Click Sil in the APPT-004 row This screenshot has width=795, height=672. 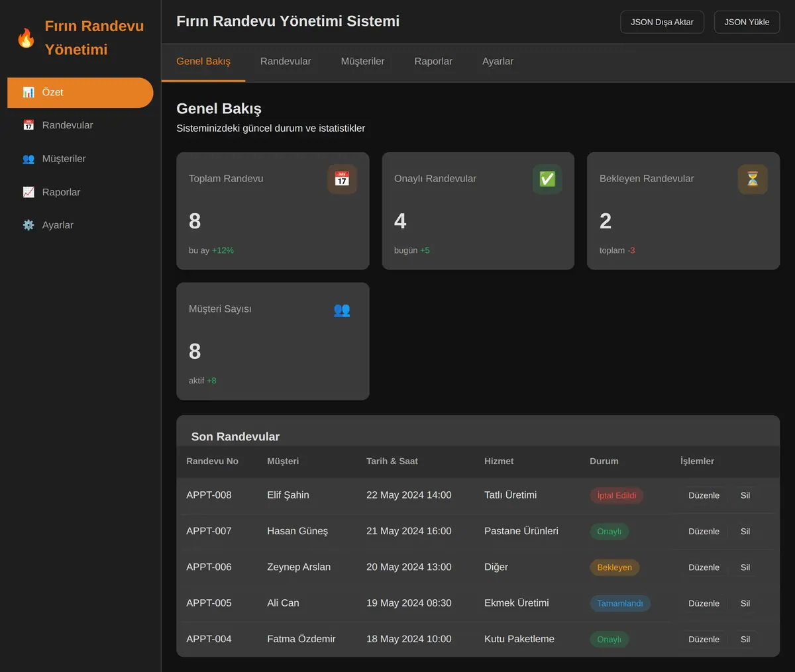click(745, 640)
